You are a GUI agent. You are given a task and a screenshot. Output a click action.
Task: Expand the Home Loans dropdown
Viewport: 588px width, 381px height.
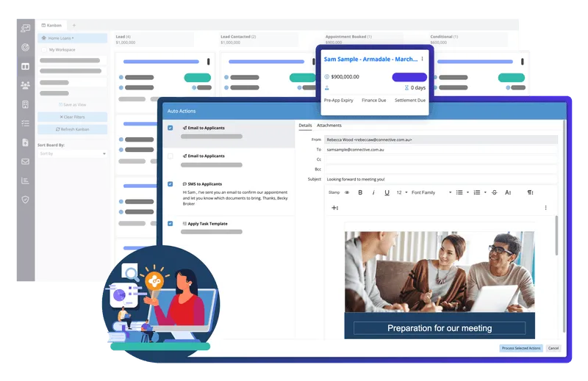tap(72, 38)
